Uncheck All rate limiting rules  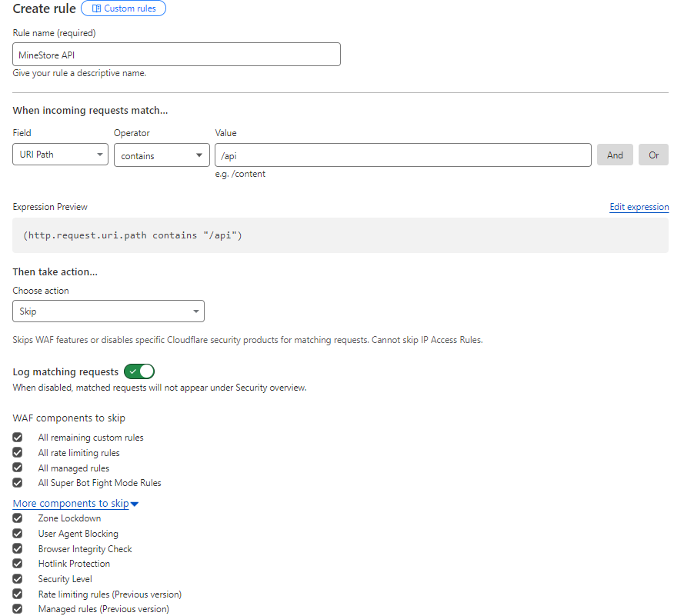(17, 452)
